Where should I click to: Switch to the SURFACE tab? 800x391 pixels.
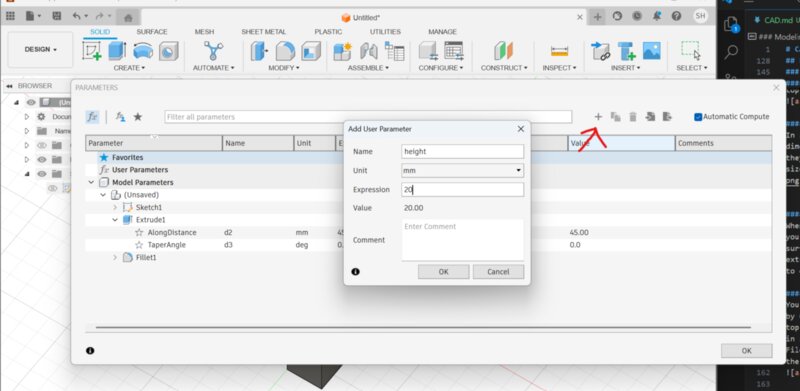click(152, 32)
